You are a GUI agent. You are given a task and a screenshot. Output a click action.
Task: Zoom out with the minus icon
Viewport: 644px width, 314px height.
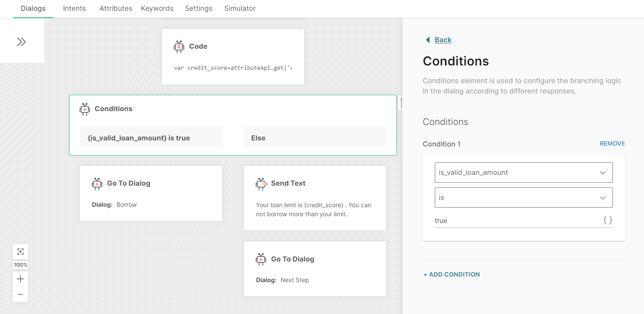(20, 295)
